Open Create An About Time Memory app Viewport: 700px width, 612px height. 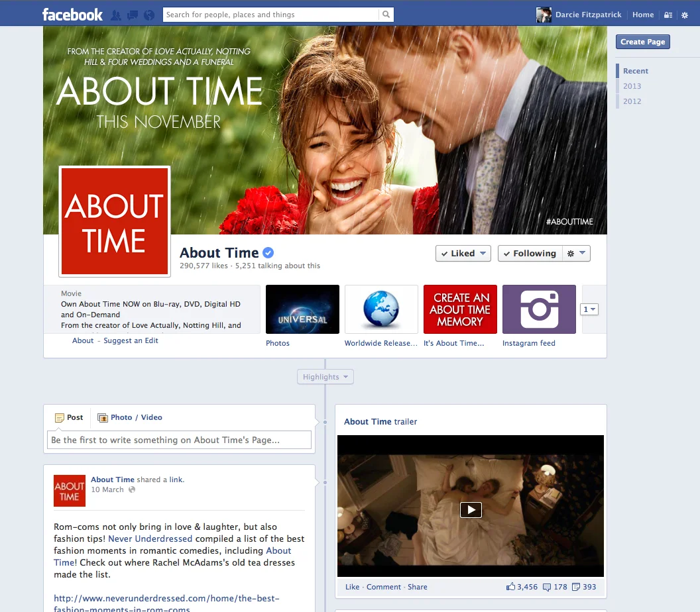click(460, 309)
